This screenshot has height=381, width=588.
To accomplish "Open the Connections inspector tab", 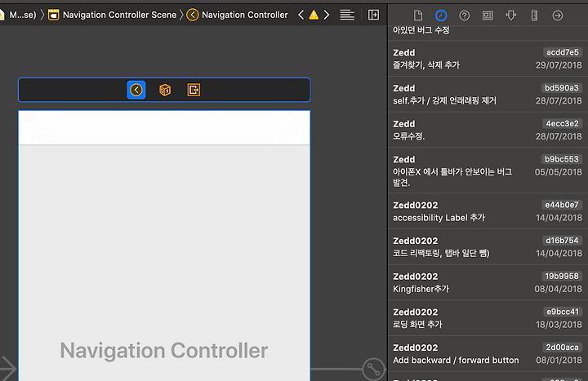I will 558,16.
